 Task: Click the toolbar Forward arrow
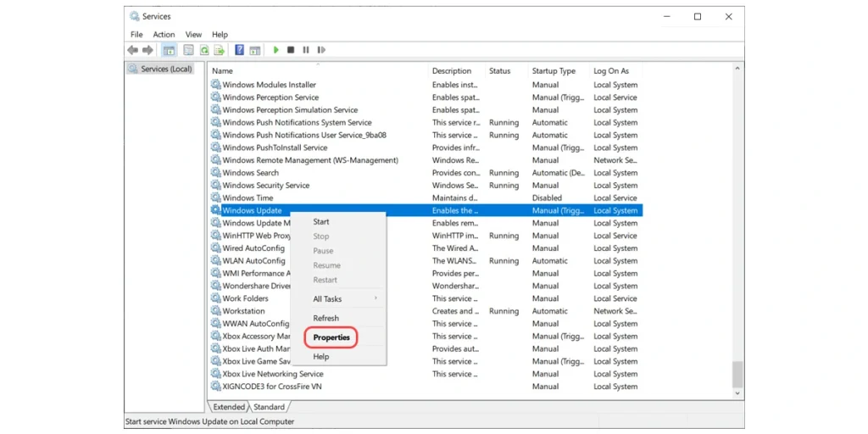pos(147,50)
